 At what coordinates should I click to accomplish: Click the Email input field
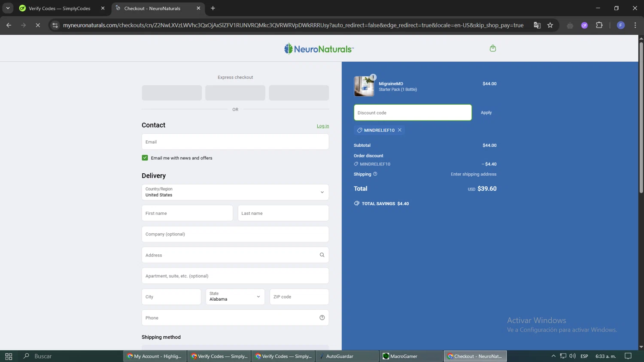pyautogui.click(x=235, y=142)
